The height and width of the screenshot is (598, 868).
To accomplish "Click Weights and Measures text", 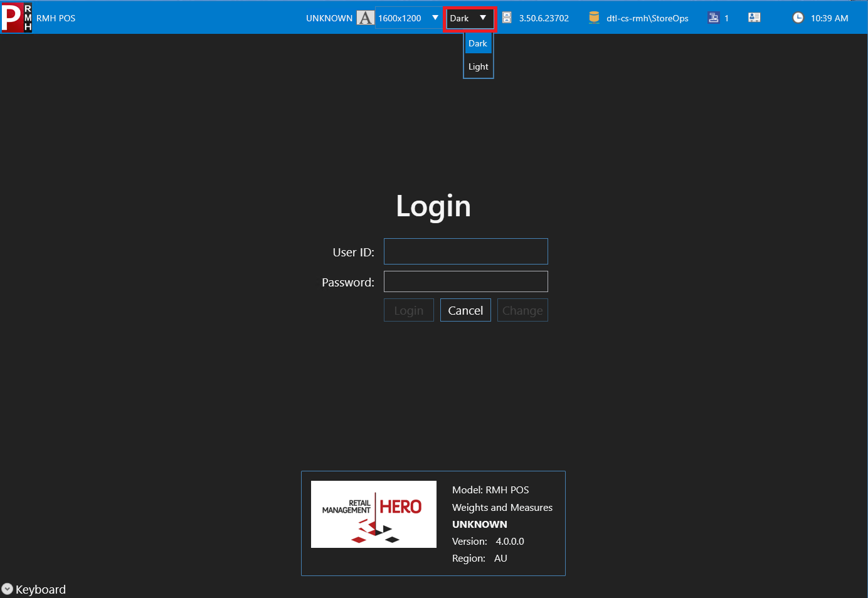I will 502,507.
